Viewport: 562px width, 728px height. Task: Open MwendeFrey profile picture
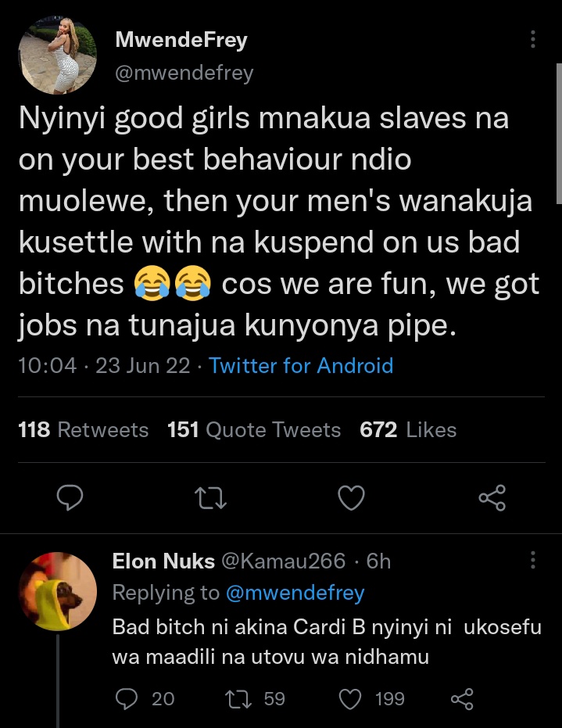(57, 55)
